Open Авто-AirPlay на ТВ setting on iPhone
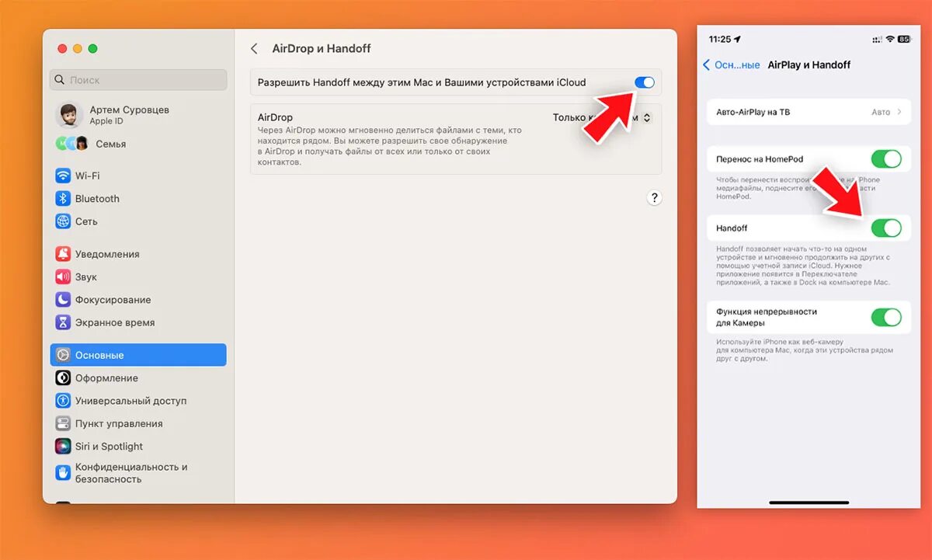Screen dimensions: 932x560 click(809, 112)
